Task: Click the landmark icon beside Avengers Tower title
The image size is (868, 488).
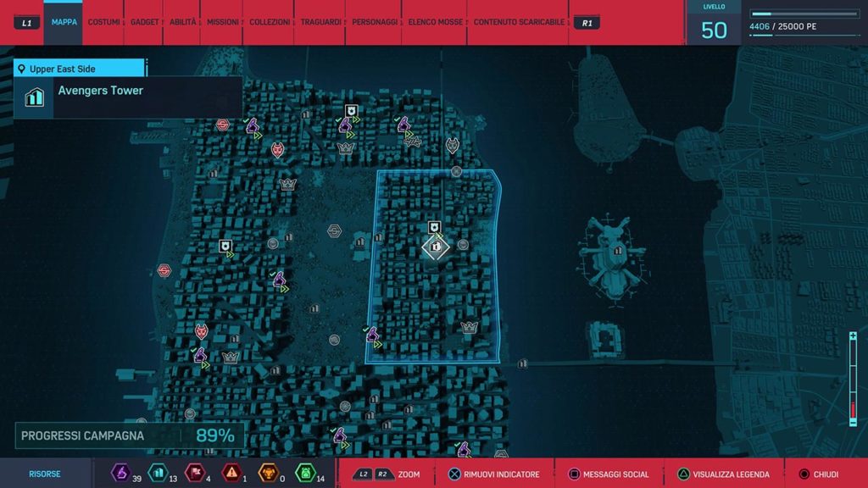Action: pyautogui.click(x=35, y=97)
